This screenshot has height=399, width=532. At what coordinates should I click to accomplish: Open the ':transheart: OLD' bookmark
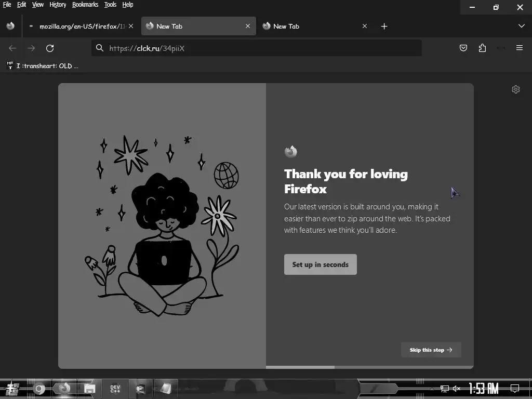43,66
